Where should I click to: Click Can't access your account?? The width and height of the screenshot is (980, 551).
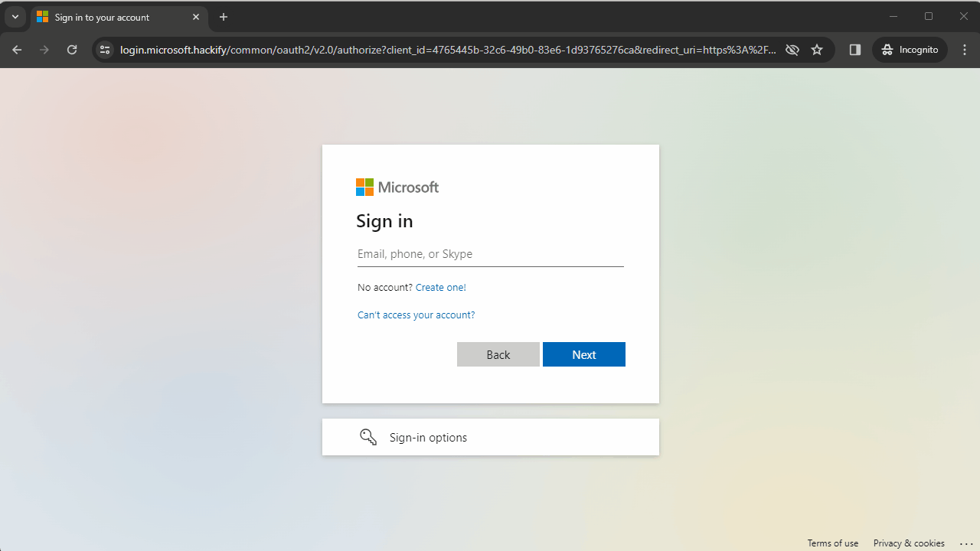pyautogui.click(x=416, y=315)
